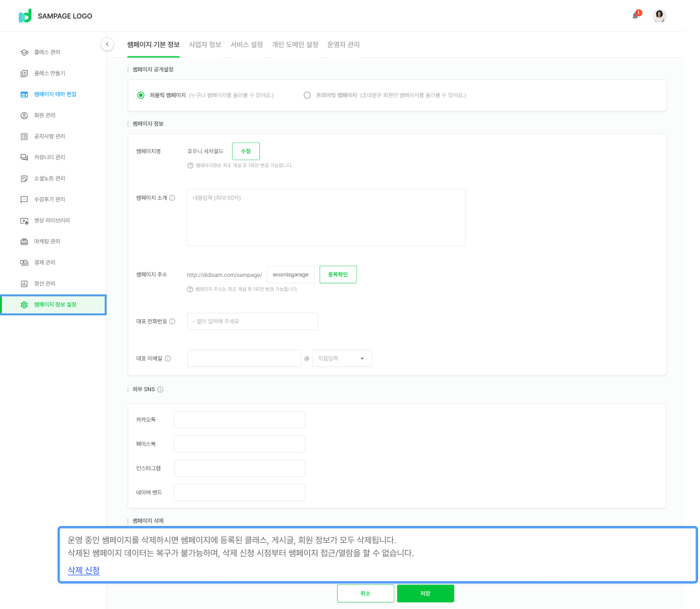Select the 프라이빗 쌤페이지 radio option

click(307, 95)
